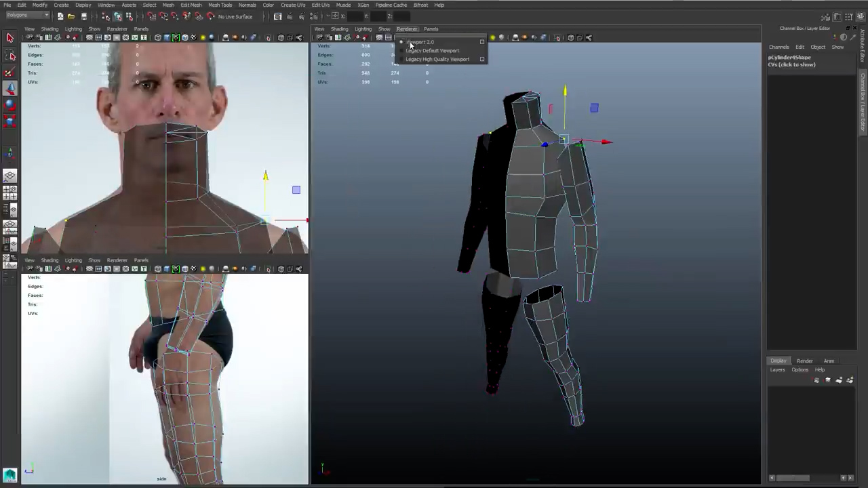Open a scene using folder icon
The height and width of the screenshot is (488, 868).
(x=71, y=16)
